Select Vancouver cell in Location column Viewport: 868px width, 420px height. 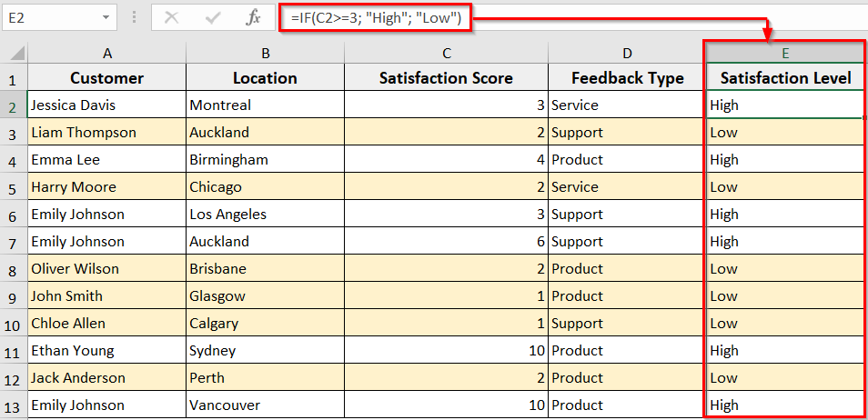pos(265,405)
